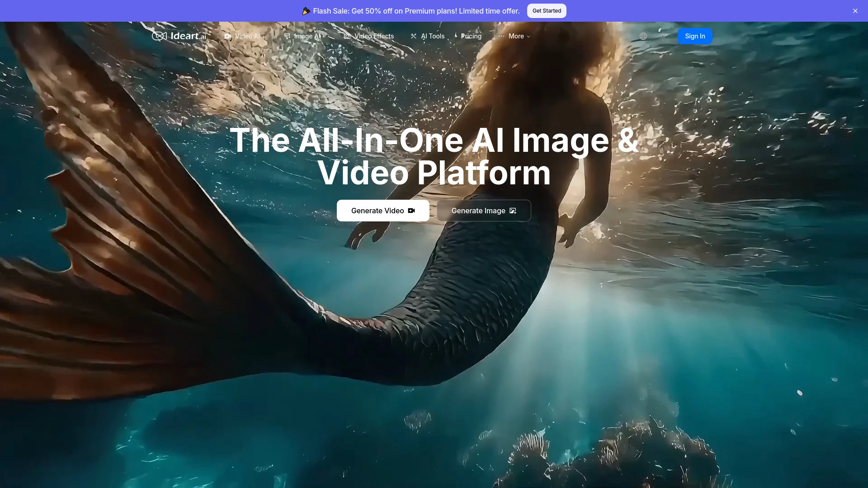
Task: Toggle light/dark theme with the sun icon
Action: pos(663,36)
